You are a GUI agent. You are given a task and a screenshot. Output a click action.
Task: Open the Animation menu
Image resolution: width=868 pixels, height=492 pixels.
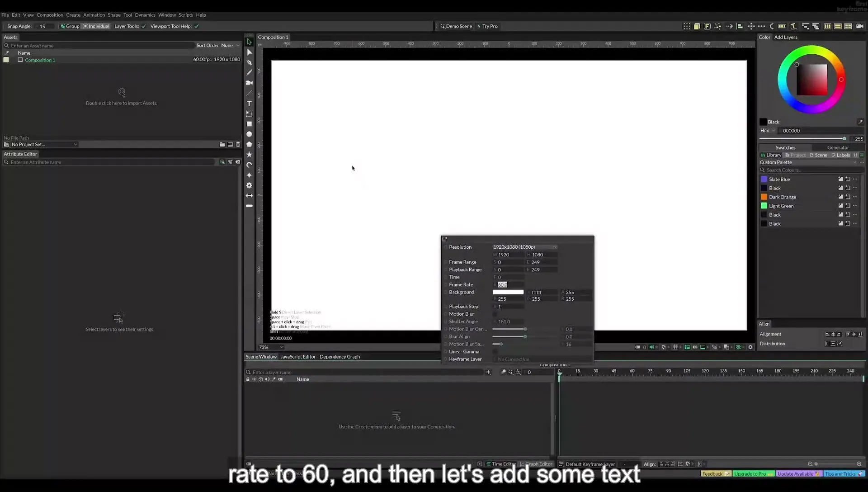[x=94, y=15]
